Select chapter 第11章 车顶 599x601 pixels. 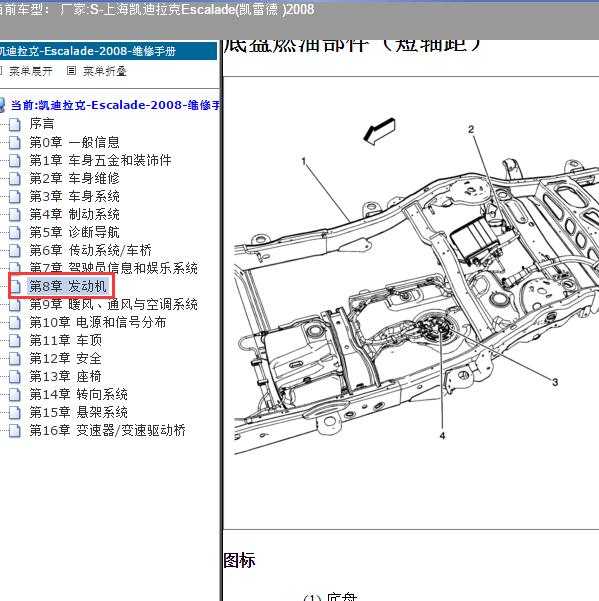66,341
